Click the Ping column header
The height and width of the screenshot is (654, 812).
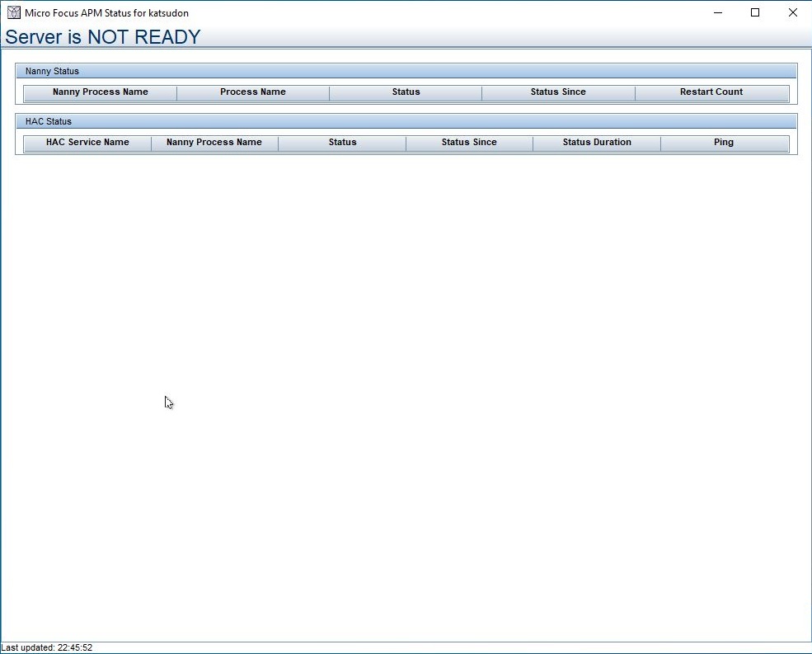724,142
